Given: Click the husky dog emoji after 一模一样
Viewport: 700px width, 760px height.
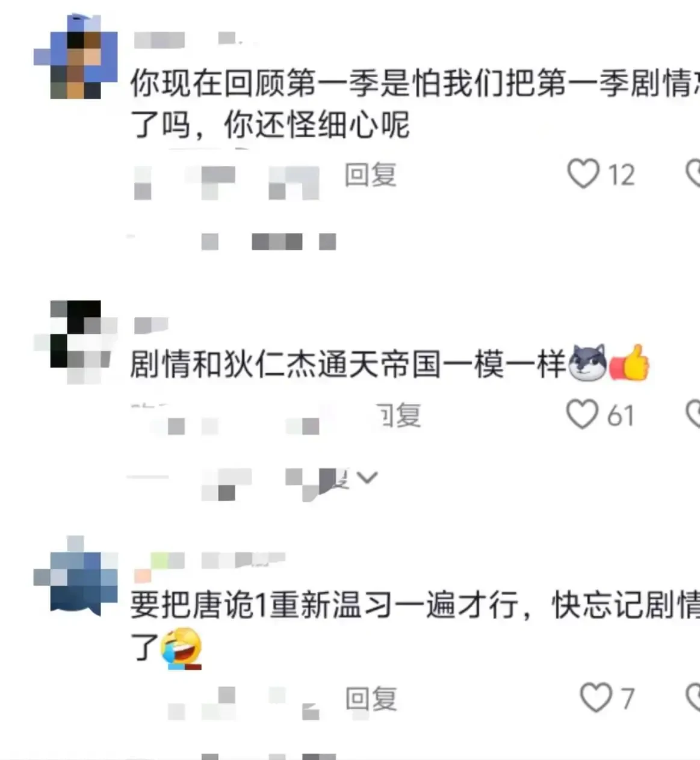Looking at the screenshot, I should click(587, 363).
